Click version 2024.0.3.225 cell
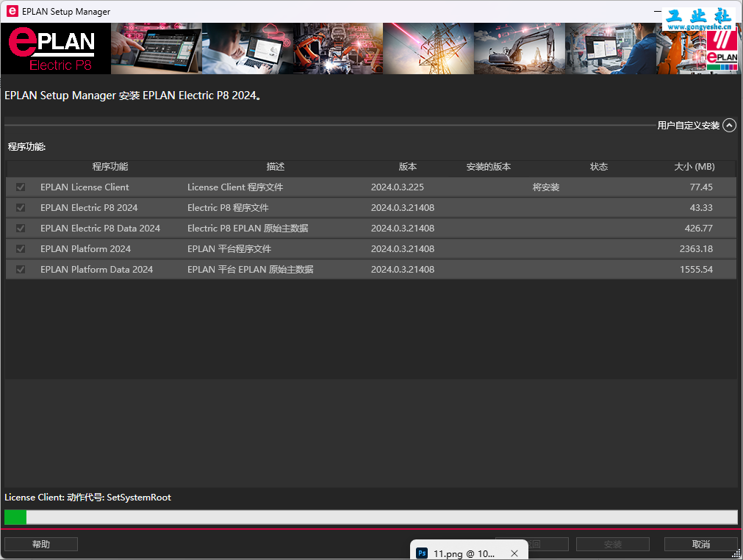Image resolution: width=743 pixels, height=560 pixels. point(398,187)
